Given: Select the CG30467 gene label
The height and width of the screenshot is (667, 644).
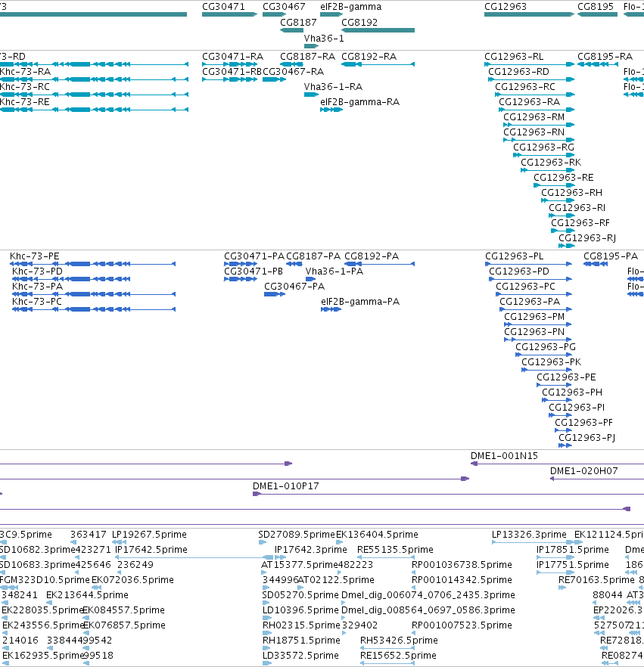Looking at the screenshot, I should (x=284, y=7).
